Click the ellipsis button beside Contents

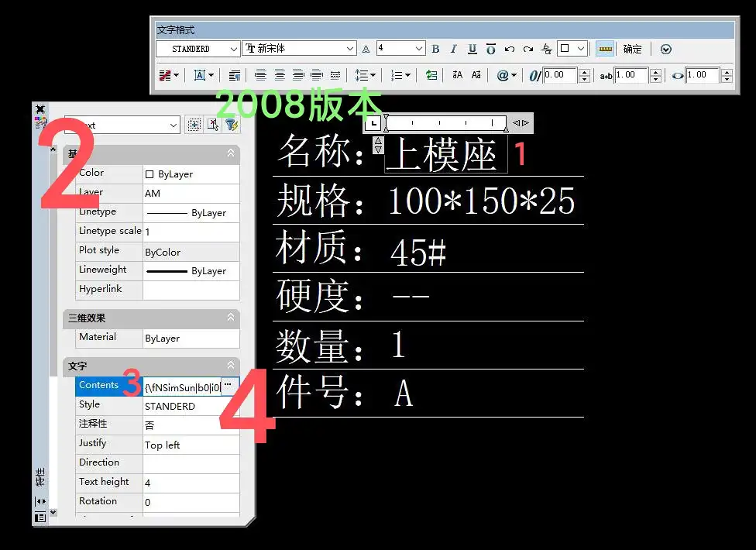[228, 386]
